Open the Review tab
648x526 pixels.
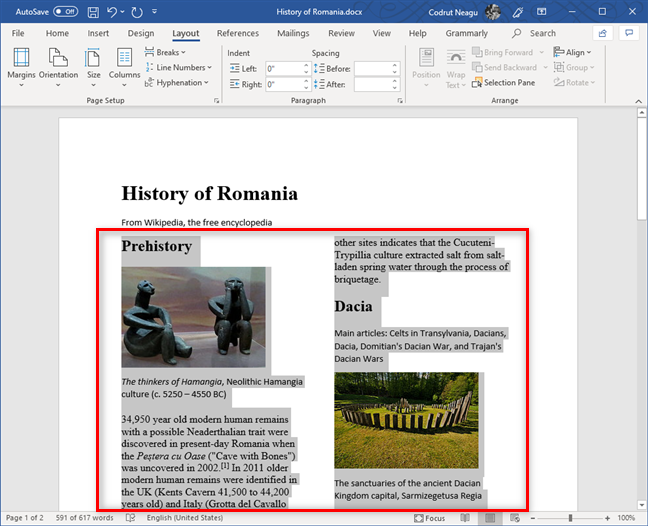341,33
